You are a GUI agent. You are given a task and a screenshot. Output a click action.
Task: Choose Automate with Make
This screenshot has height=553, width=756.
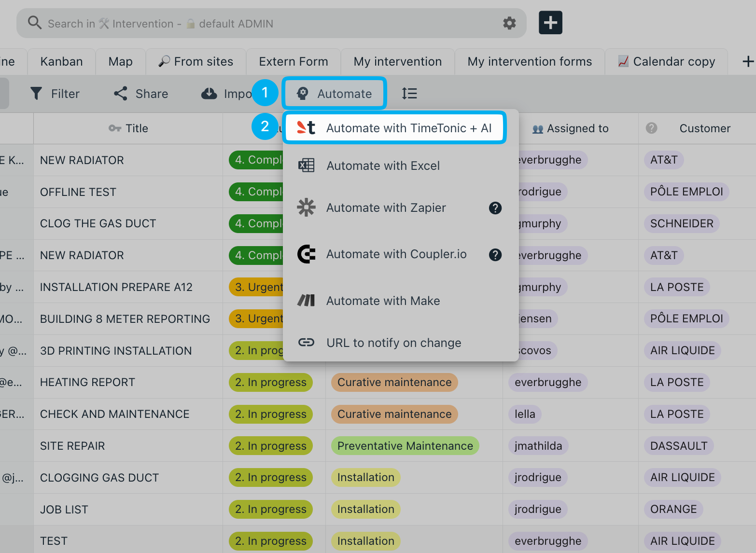pos(401,301)
